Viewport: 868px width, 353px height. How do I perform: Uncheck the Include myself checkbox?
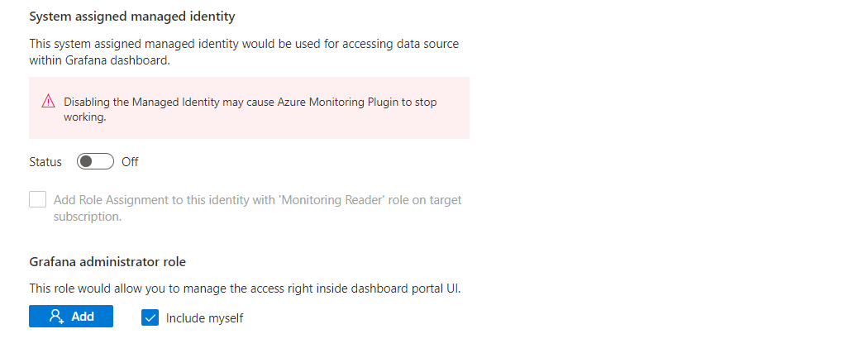[150, 317]
